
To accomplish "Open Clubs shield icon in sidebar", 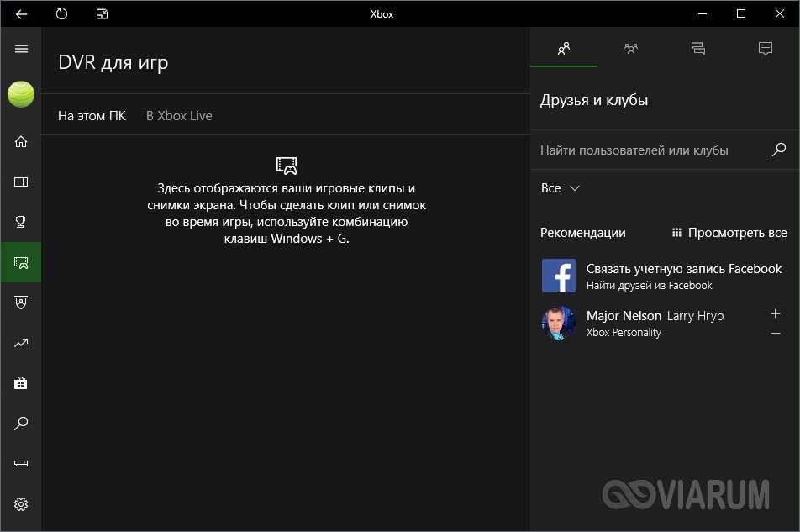I will click(21, 303).
